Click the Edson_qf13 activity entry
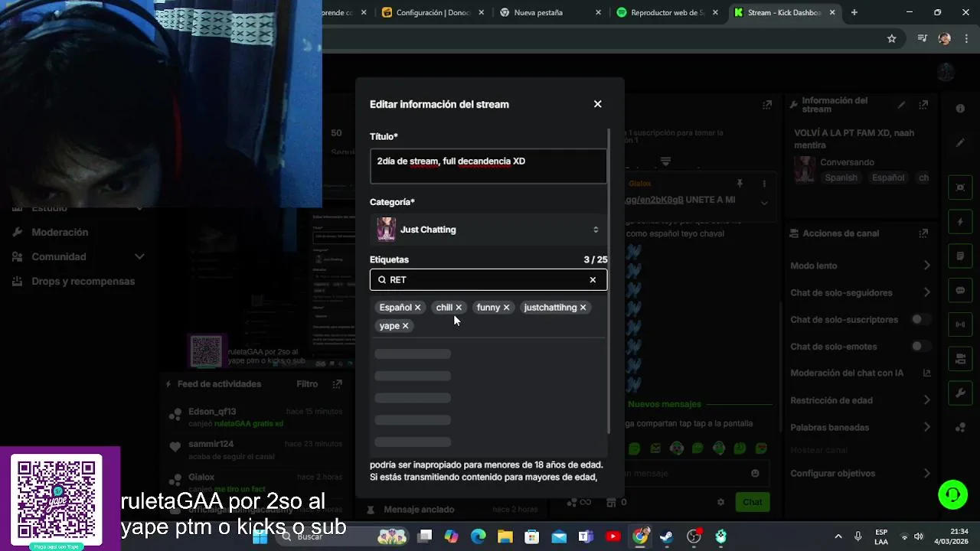 point(256,417)
